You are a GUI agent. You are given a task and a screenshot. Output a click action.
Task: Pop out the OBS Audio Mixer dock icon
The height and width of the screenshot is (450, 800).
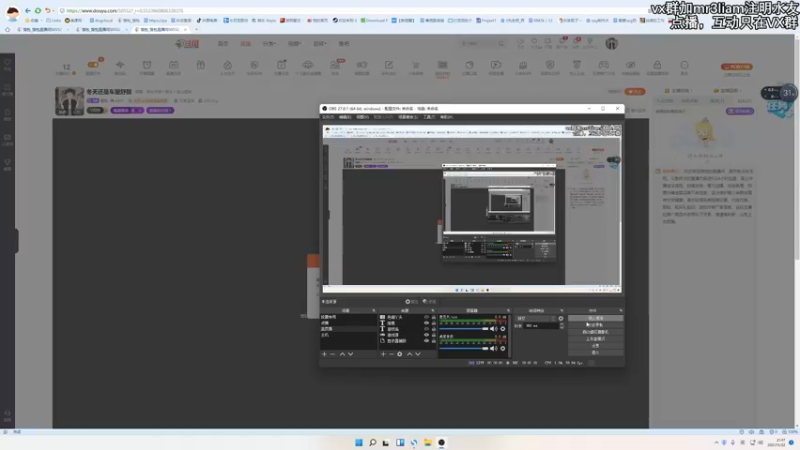click(508, 311)
